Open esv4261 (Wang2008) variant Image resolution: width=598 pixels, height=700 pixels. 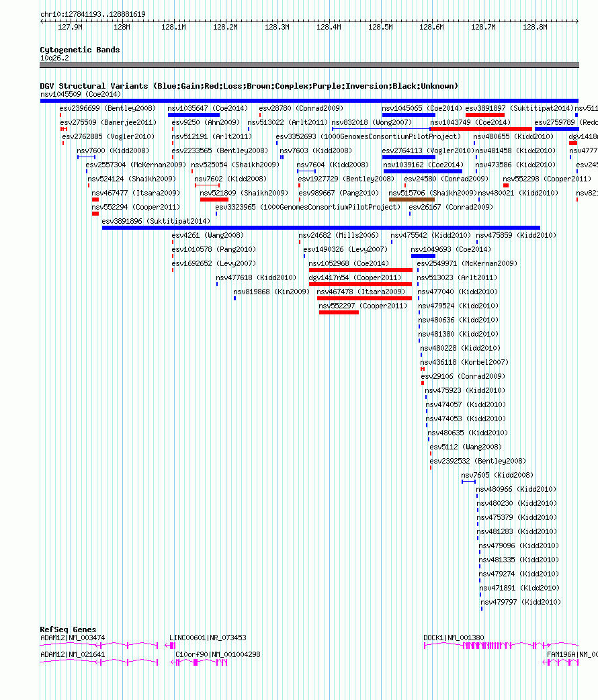tap(208, 235)
